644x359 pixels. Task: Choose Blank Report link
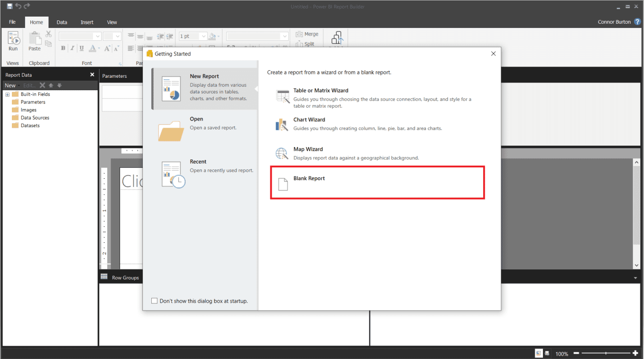tap(309, 178)
